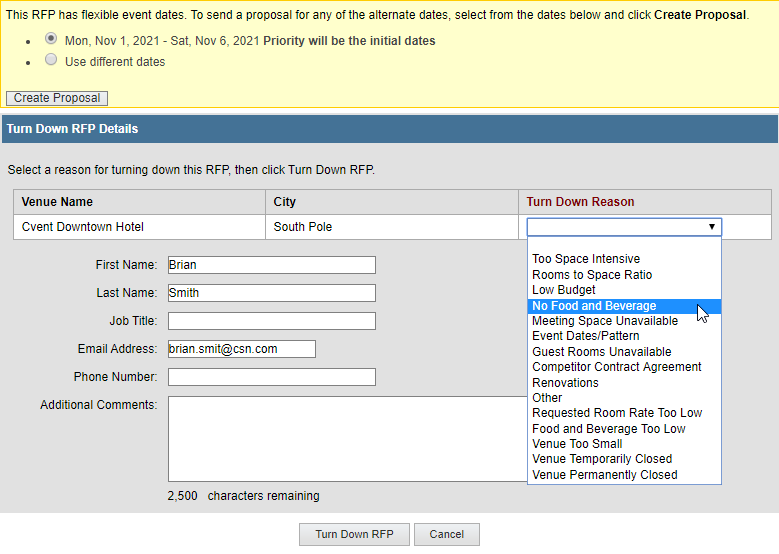Click the empty Phone Number field
Screen dimensions: 779x554
pyautogui.click(x=272, y=377)
